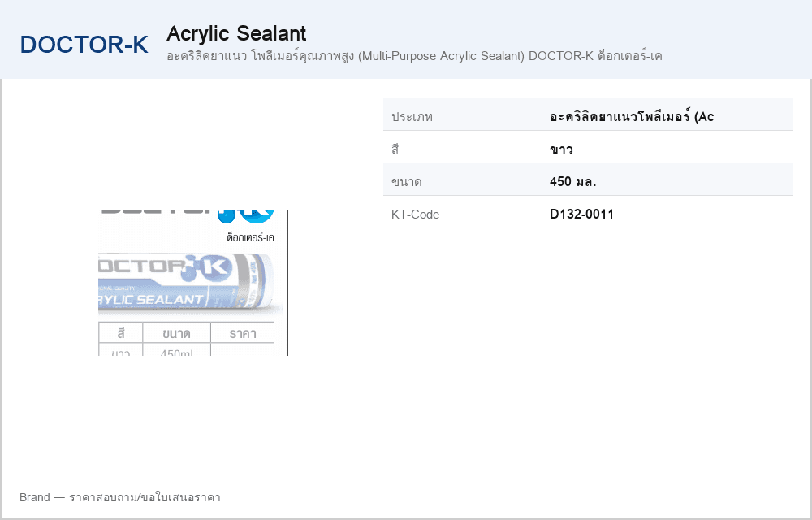The width and height of the screenshot is (812, 520).
Task: Select the Thai Multi-Purpose Acrylic Sealant subtitle
Action: pos(414,56)
